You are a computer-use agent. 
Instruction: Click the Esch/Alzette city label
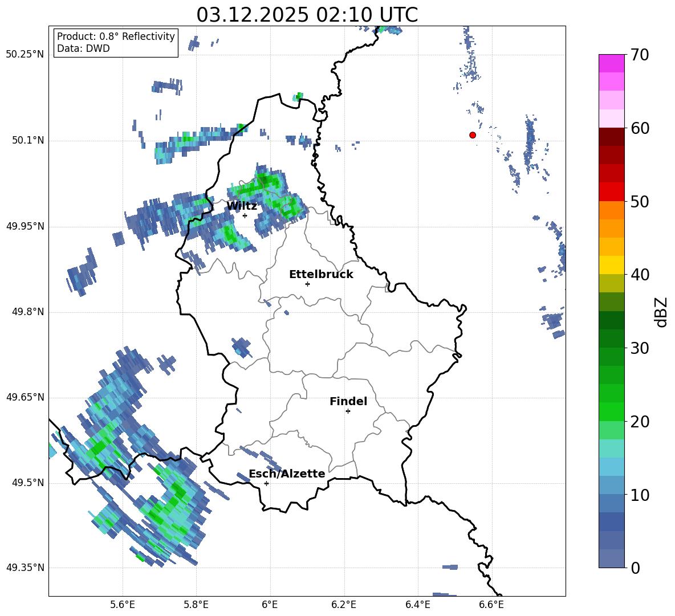287,474
